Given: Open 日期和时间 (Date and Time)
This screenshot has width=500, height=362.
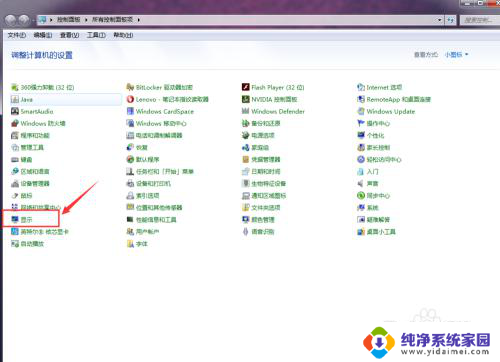Looking at the screenshot, I should [261, 171].
